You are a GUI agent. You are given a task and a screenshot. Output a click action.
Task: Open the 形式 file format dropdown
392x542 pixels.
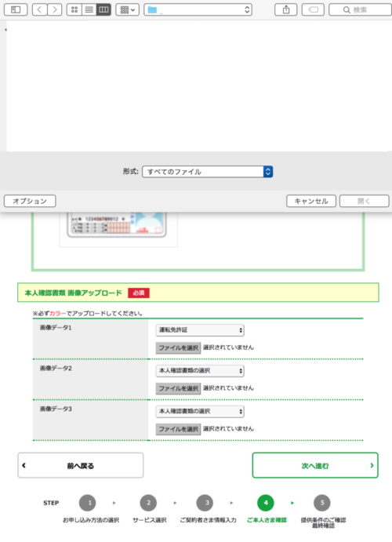208,172
